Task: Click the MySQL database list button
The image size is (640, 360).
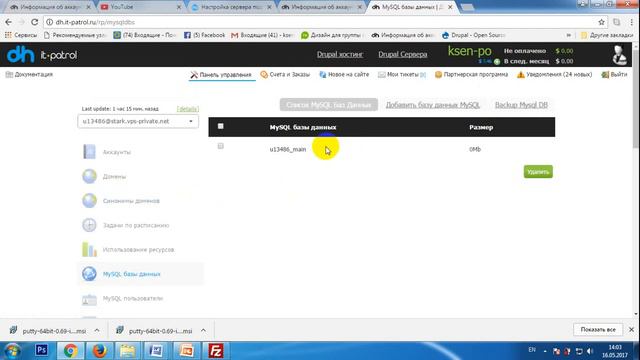Action: pos(329,105)
